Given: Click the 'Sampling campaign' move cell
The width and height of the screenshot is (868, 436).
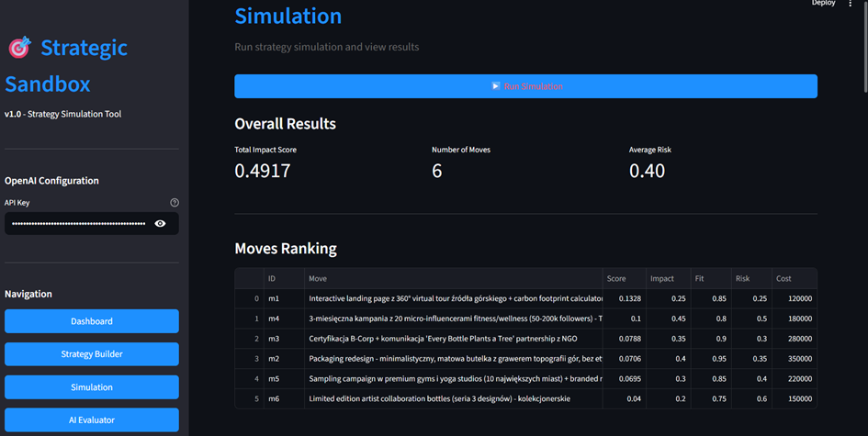Looking at the screenshot, I should click(454, 378).
